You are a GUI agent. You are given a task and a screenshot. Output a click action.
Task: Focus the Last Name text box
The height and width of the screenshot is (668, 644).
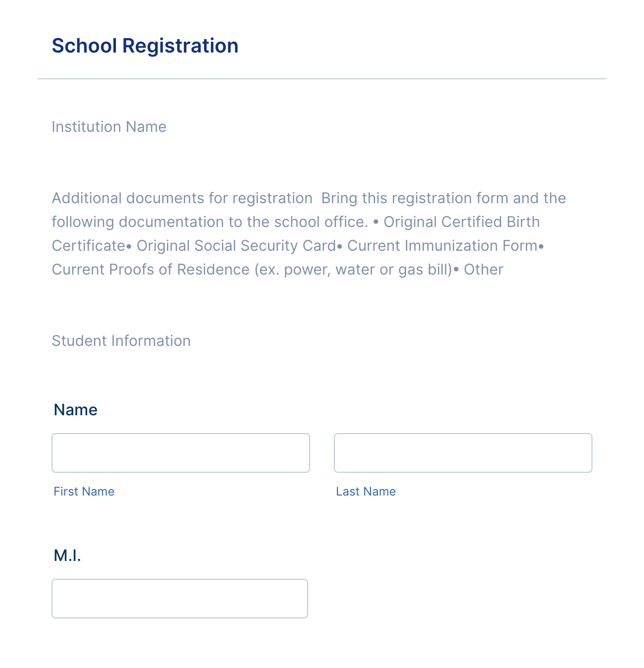[x=463, y=453]
